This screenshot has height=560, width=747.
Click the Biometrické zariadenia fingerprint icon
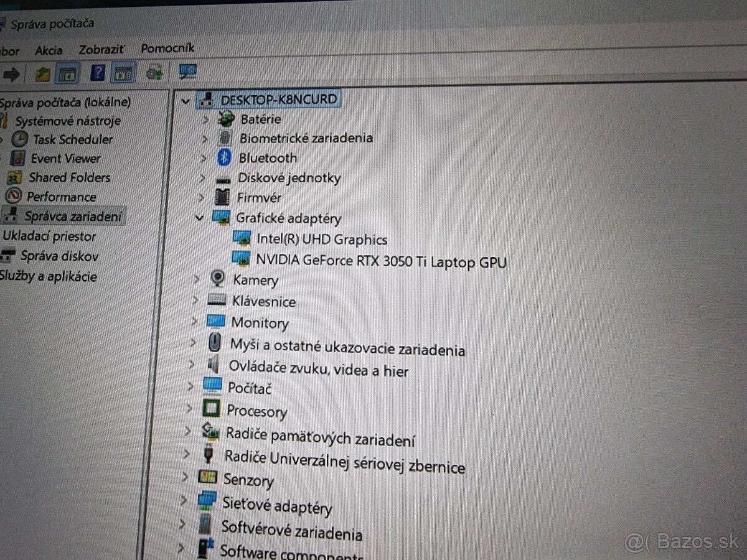click(x=224, y=138)
